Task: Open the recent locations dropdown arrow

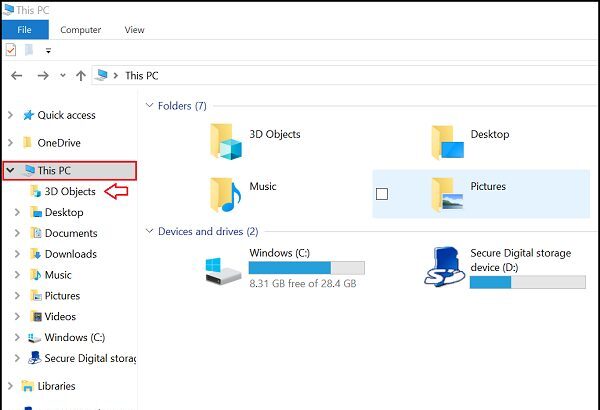Action: (62, 76)
